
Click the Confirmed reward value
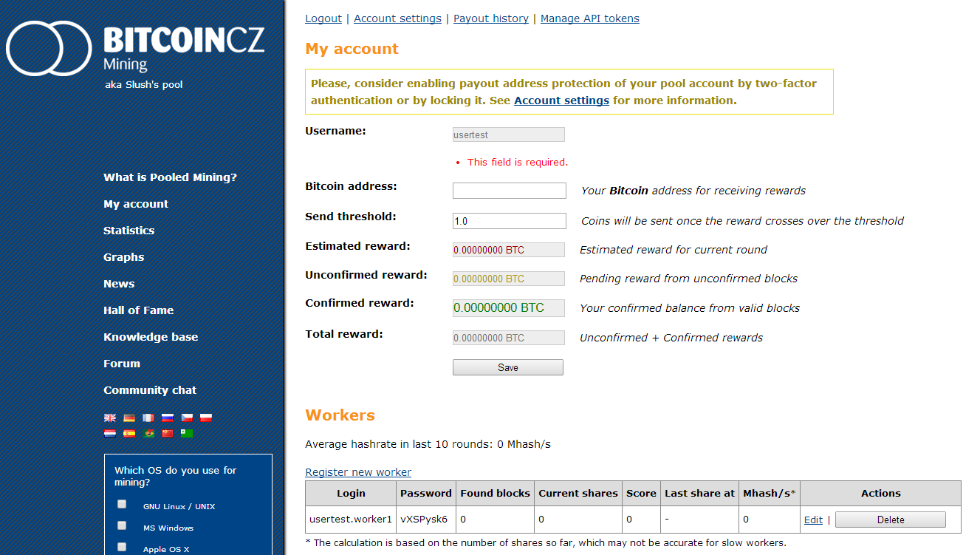509,307
